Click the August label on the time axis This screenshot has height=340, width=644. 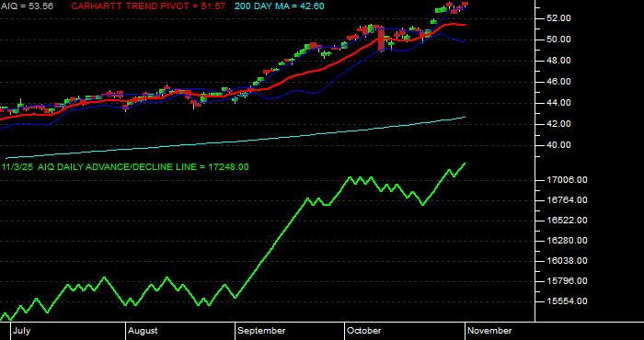[143, 331]
